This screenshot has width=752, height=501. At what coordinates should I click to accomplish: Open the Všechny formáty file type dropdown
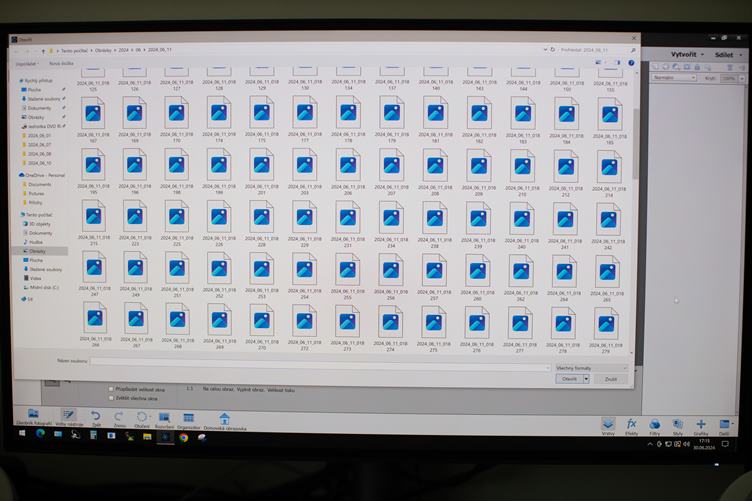pos(591,368)
